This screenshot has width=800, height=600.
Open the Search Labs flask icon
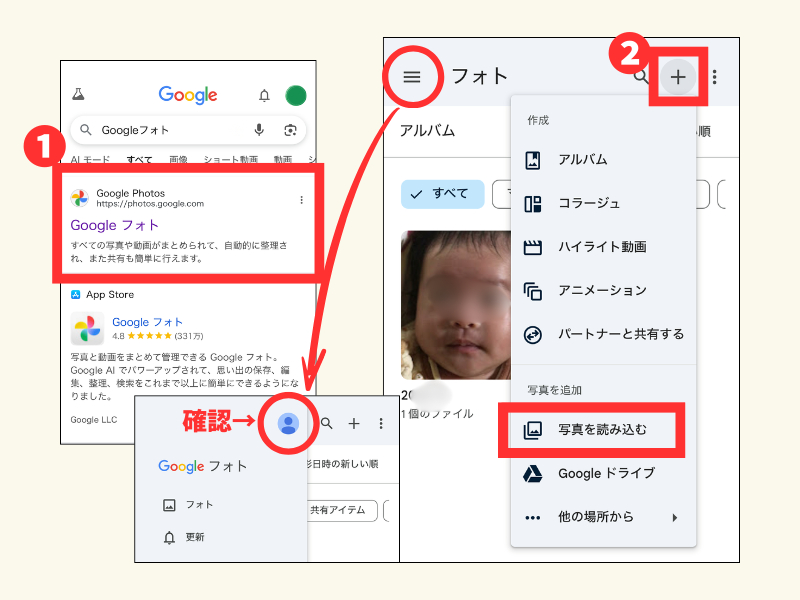pos(79,96)
